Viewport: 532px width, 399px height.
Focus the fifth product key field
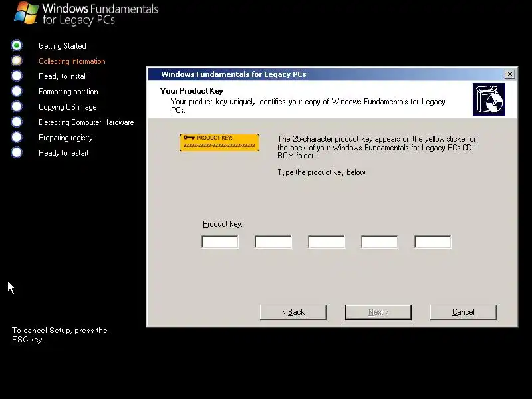pyautogui.click(x=433, y=242)
